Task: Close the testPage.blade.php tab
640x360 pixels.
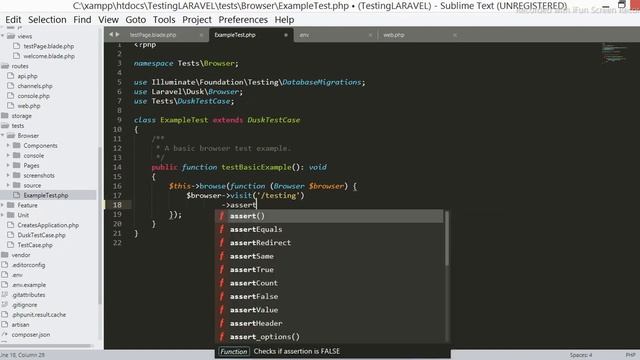Action: pyautogui.click(x=201, y=35)
